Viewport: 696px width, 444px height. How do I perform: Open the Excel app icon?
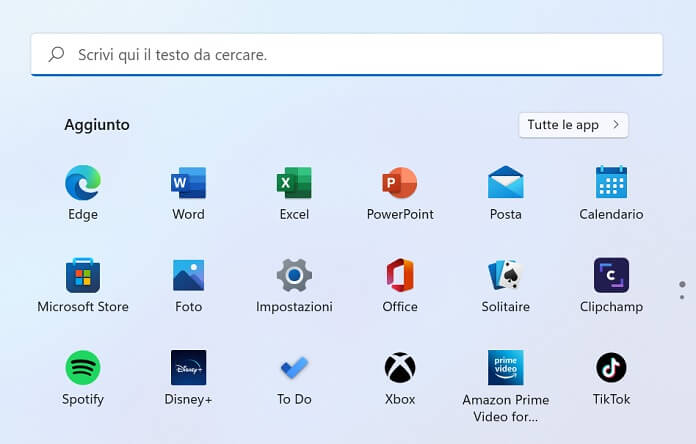tap(294, 182)
